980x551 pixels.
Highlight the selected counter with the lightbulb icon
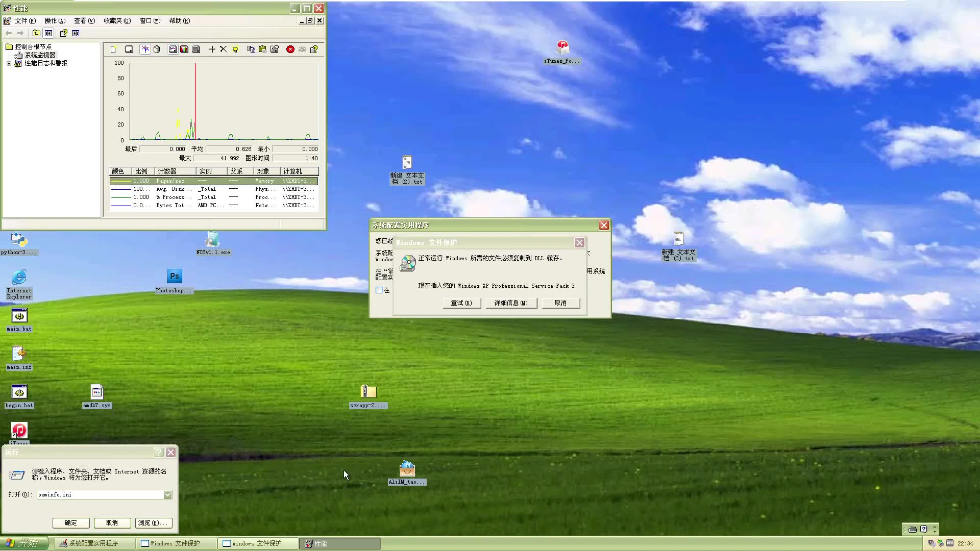pyautogui.click(x=235, y=49)
